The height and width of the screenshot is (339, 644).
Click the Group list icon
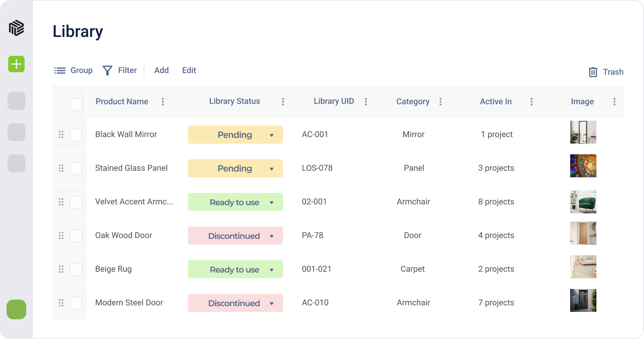pyautogui.click(x=60, y=71)
